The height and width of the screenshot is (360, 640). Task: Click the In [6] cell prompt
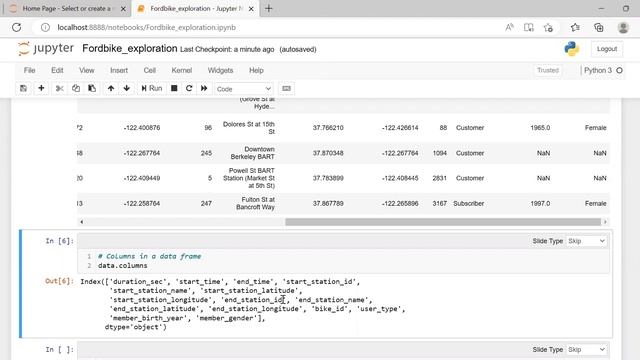tap(60, 241)
